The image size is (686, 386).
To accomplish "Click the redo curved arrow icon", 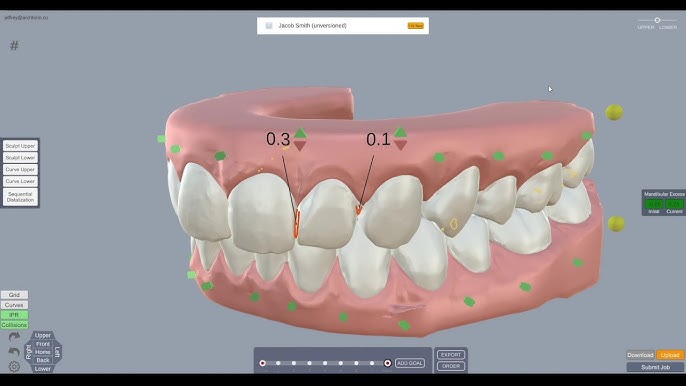I will (14, 337).
